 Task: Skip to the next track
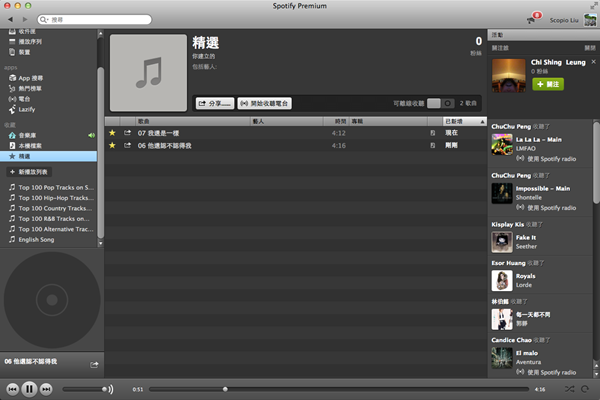pos(46,389)
